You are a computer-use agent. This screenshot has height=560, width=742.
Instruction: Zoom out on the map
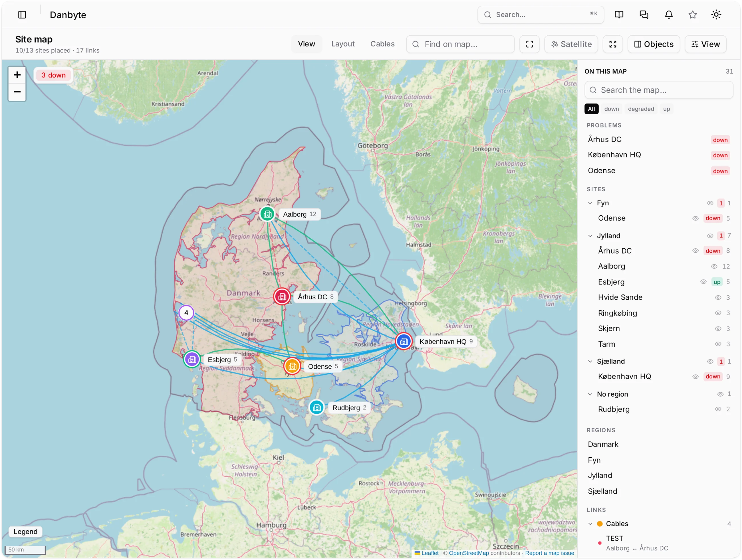(17, 92)
